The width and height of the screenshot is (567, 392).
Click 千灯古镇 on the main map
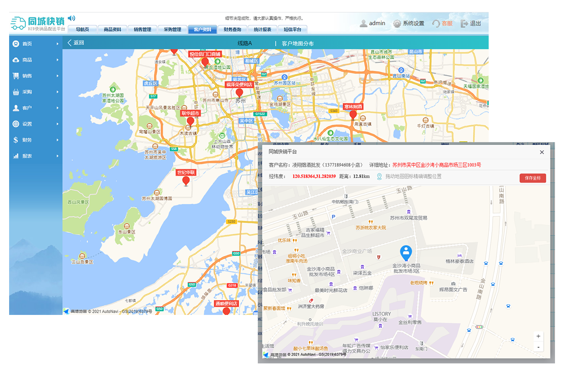(x=425, y=126)
